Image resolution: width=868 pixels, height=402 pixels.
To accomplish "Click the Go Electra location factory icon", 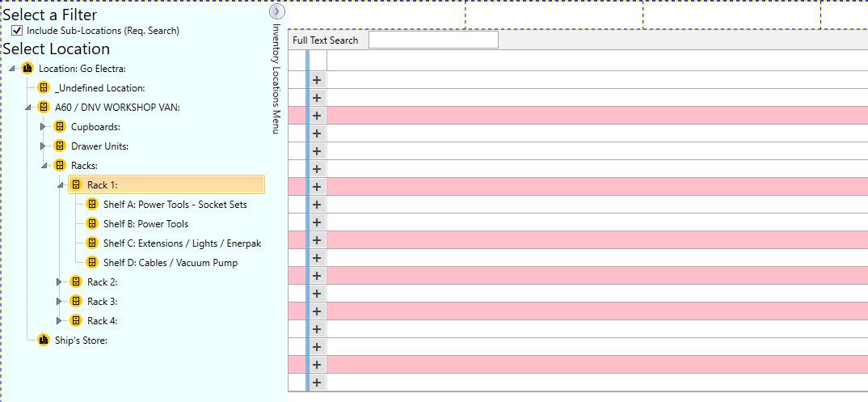I will pos(27,69).
